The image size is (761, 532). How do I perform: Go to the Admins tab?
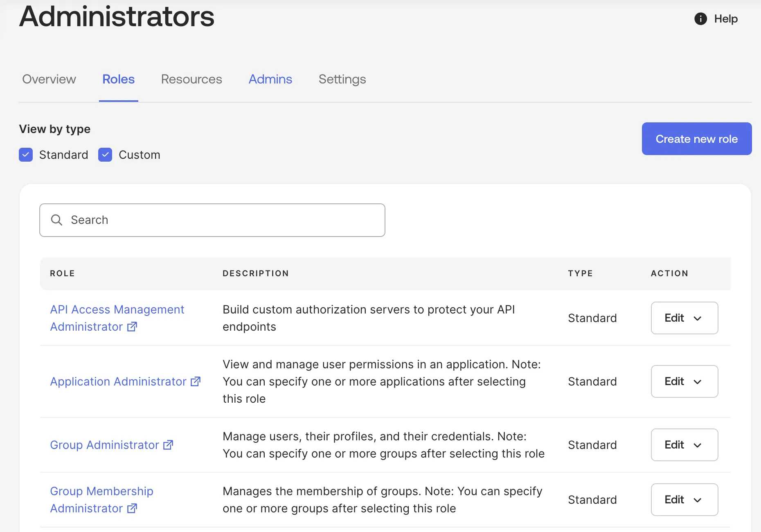[x=270, y=79]
